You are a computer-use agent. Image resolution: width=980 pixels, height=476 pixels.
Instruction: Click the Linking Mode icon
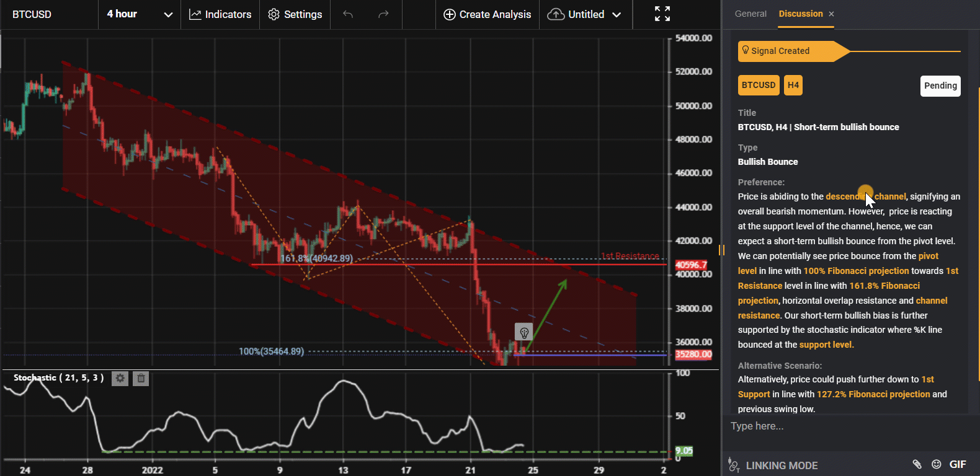(x=734, y=465)
